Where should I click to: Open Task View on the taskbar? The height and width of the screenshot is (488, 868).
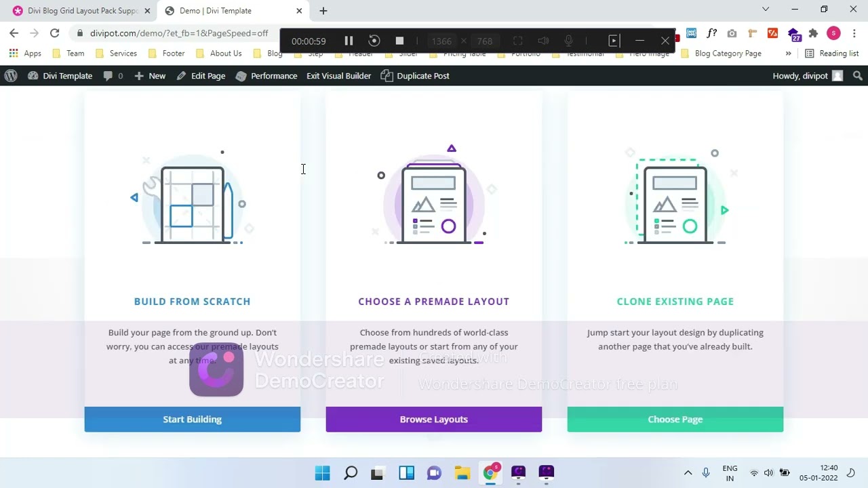coord(377,472)
